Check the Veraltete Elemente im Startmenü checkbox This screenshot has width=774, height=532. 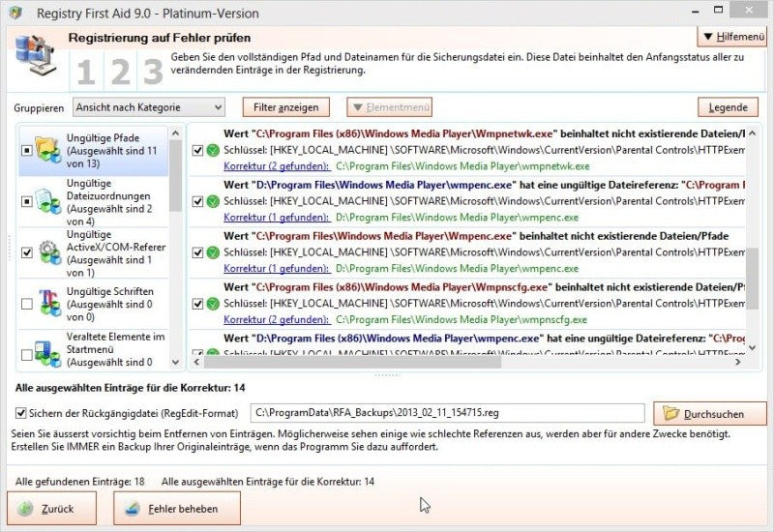27,354
